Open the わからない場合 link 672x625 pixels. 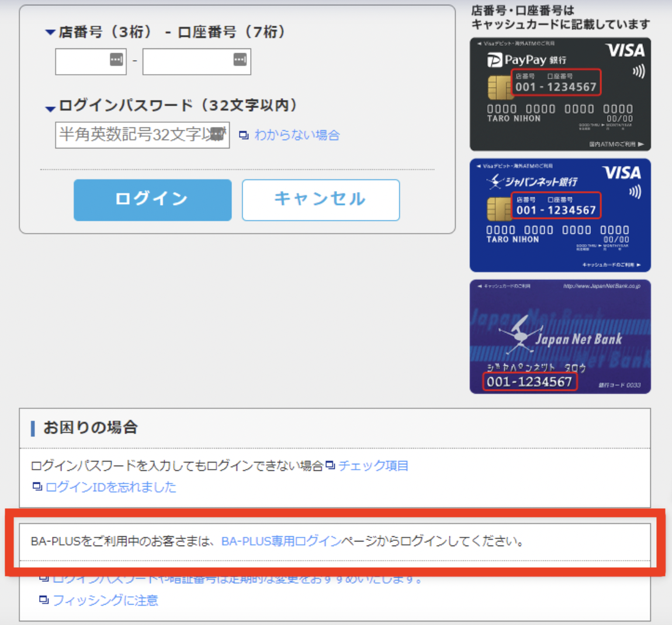click(297, 135)
